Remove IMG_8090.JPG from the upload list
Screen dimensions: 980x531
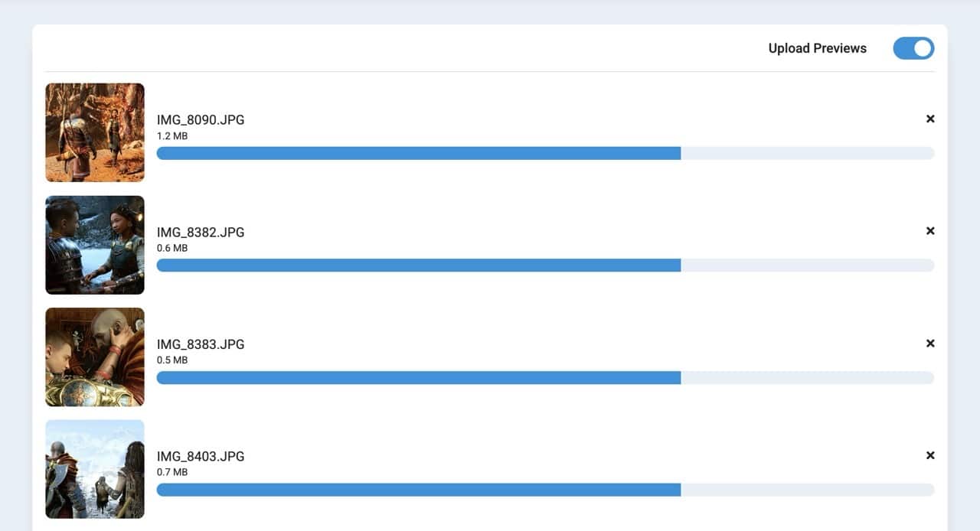[930, 119]
